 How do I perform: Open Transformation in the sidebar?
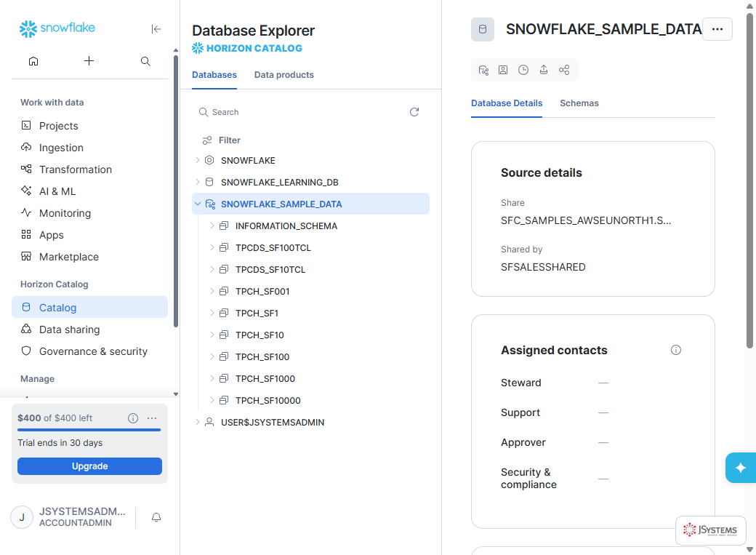[x=89, y=169]
